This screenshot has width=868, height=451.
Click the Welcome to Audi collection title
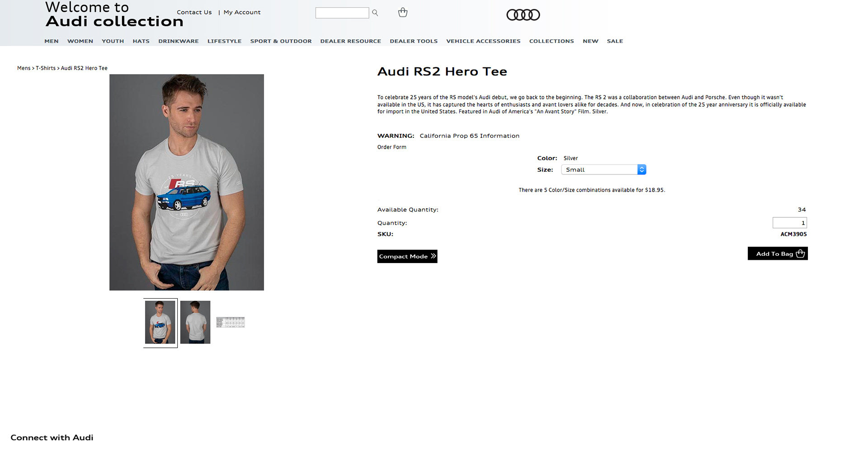point(114,14)
